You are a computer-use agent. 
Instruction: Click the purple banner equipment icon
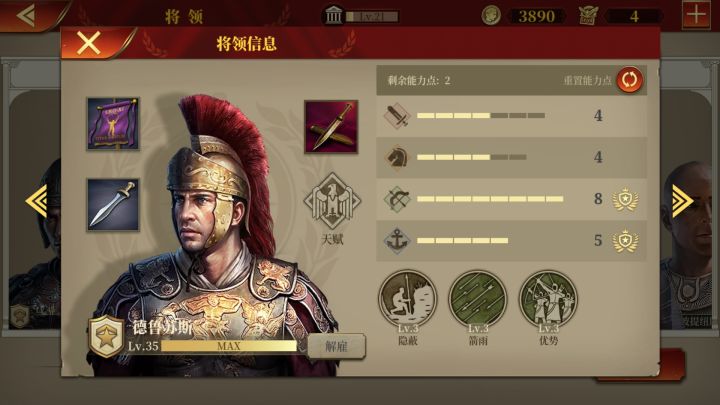click(113, 124)
